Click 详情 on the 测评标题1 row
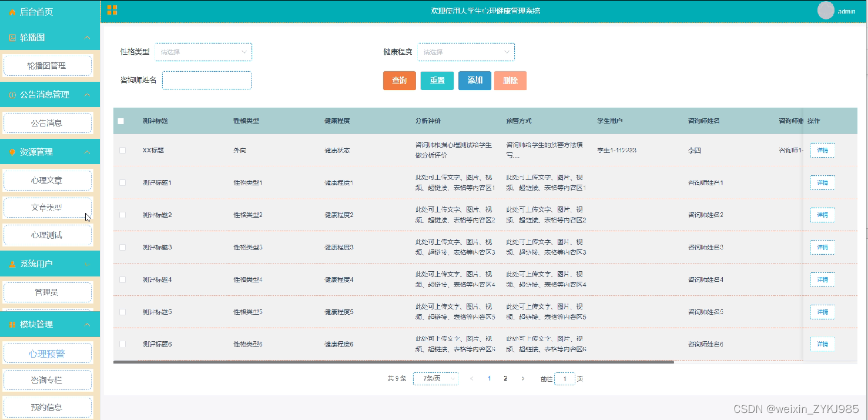Viewport: 868px width, 420px height. click(x=822, y=182)
